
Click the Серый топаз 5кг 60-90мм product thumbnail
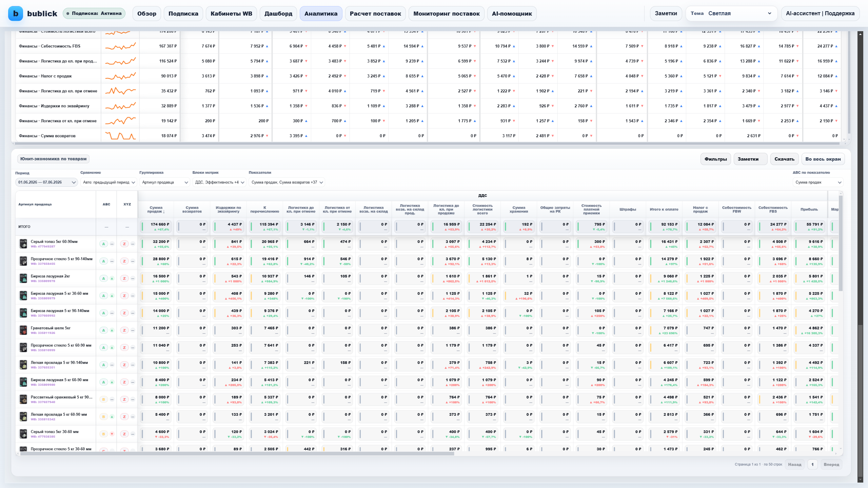(x=23, y=244)
